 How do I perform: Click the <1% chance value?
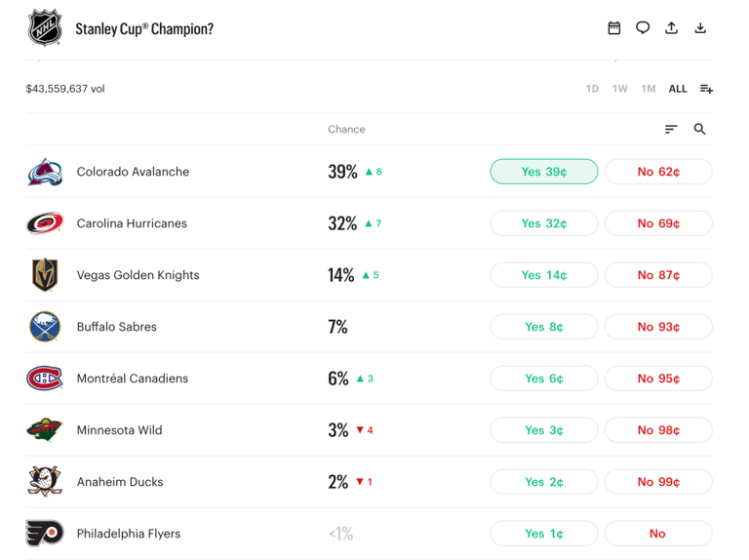(340, 534)
